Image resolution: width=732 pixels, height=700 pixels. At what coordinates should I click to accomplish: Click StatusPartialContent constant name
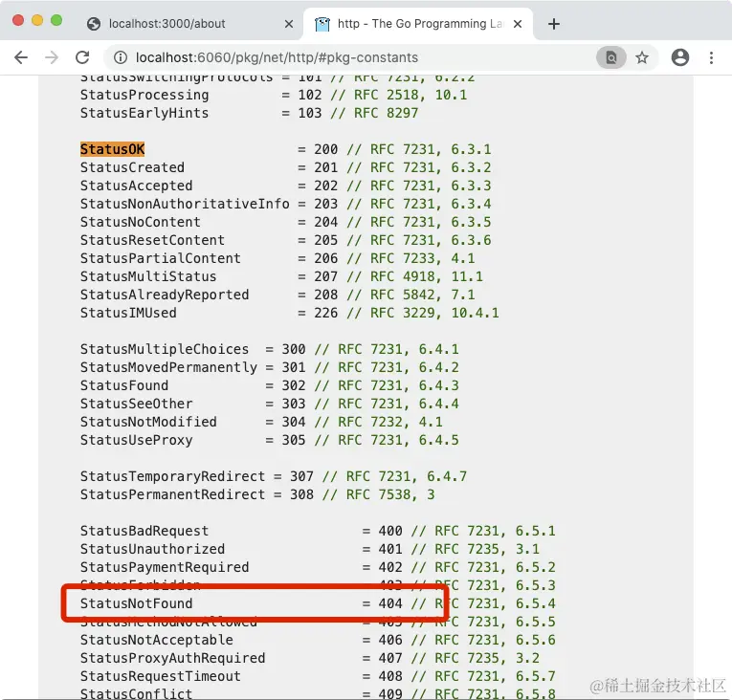tap(161, 258)
